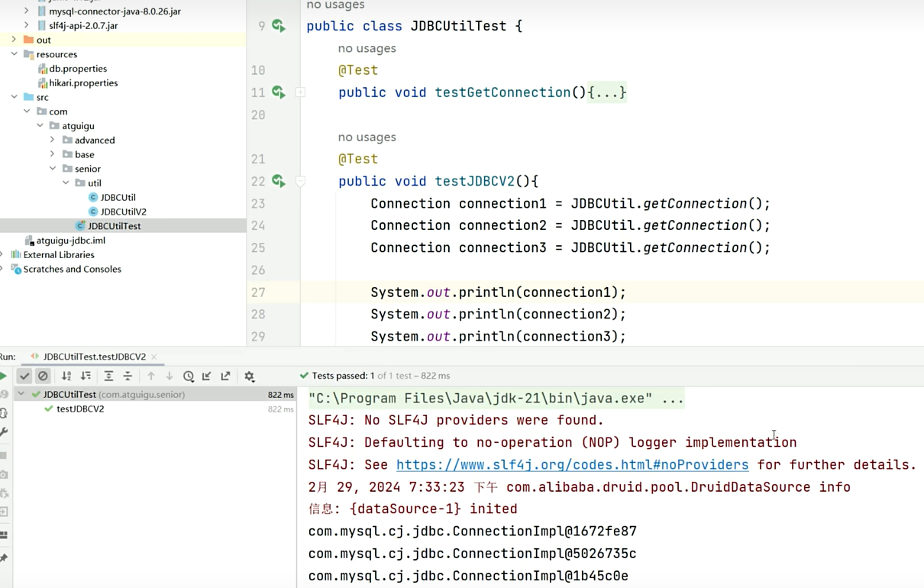Click the java.exe command line in console
This screenshot has height=588, width=924.
(x=496, y=399)
